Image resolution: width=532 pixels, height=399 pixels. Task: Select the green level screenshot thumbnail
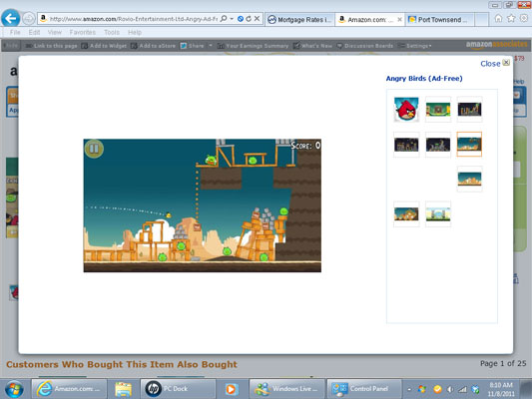(438, 110)
